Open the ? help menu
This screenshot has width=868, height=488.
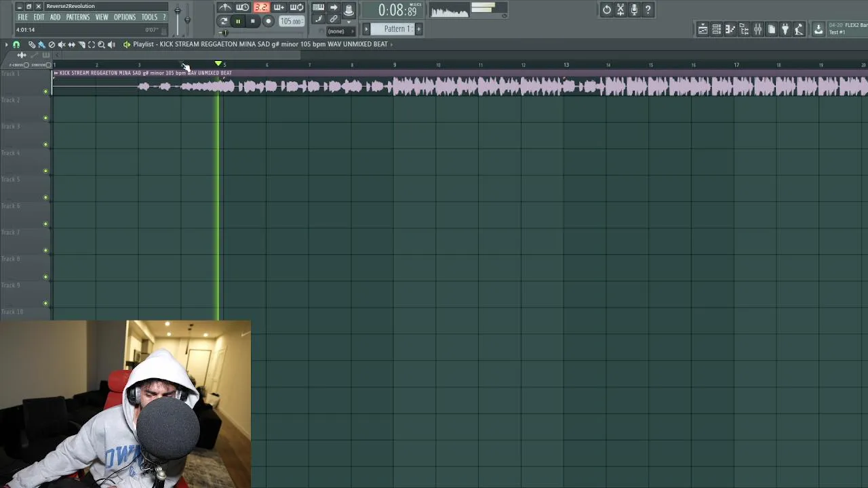(164, 17)
